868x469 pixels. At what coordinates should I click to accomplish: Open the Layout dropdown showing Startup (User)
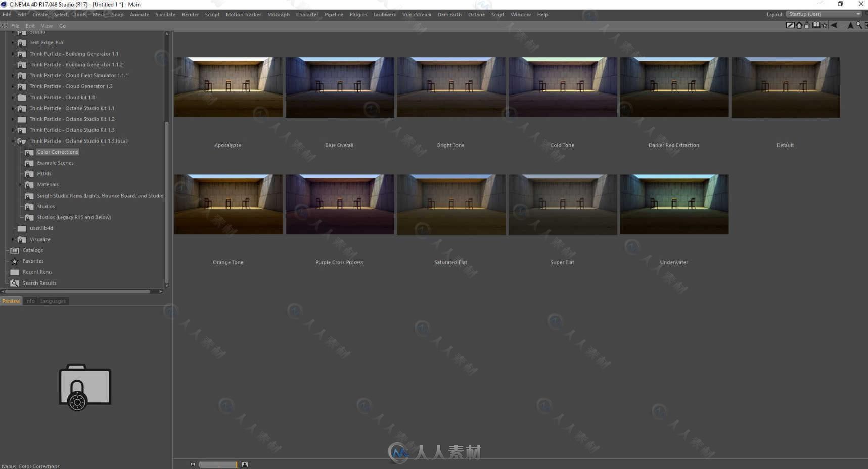[x=824, y=14]
